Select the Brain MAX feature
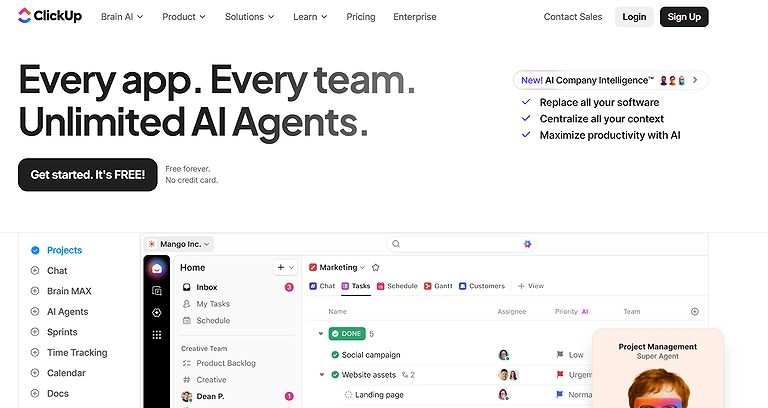768x408 pixels. (x=69, y=291)
